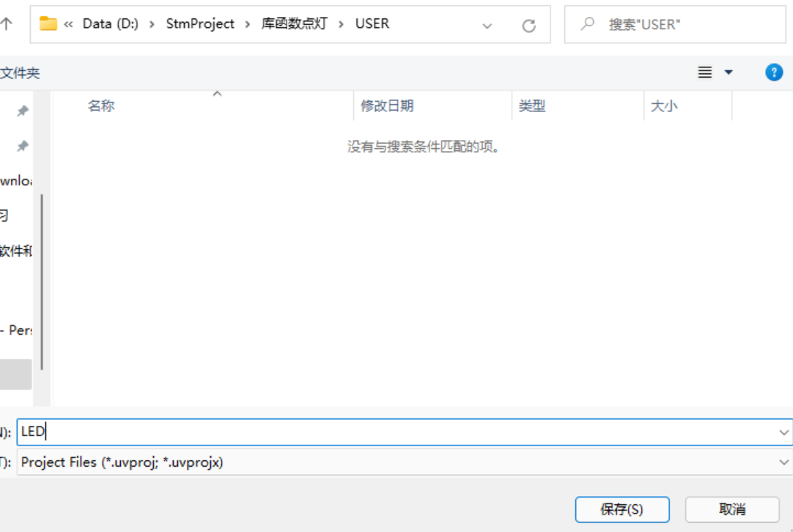Click the list view layout icon
The image size is (793, 532).
[703, 72]
